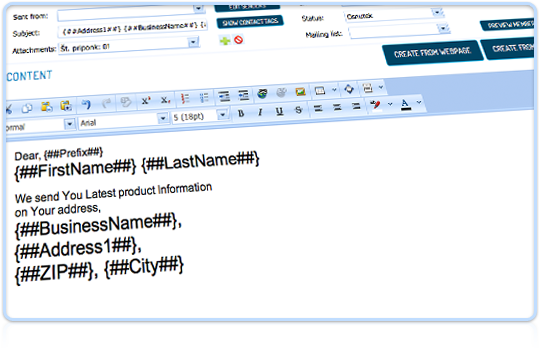
Task: Click the Paste icon
Action: point(46,107)
